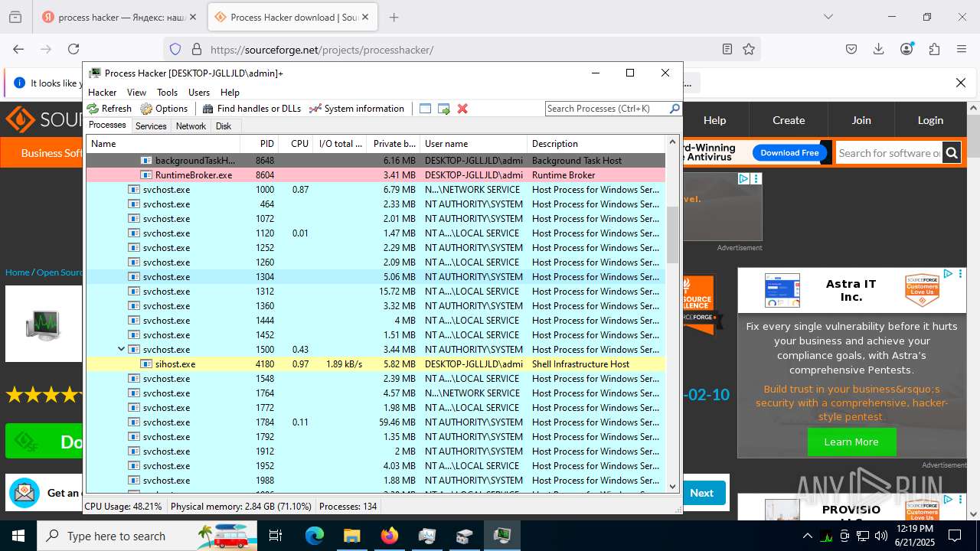Click the icon of svchost.exe PID 1312
980x551 pixels.
[134, 292]
